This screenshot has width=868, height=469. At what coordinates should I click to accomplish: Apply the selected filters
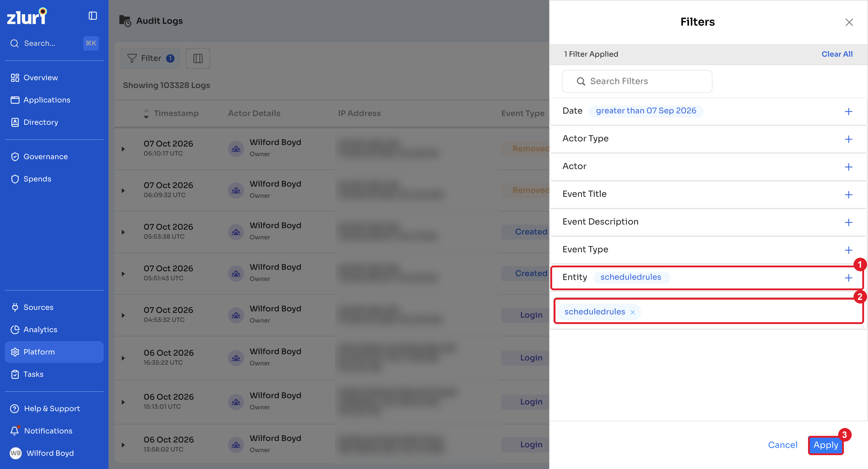(826, 445)
